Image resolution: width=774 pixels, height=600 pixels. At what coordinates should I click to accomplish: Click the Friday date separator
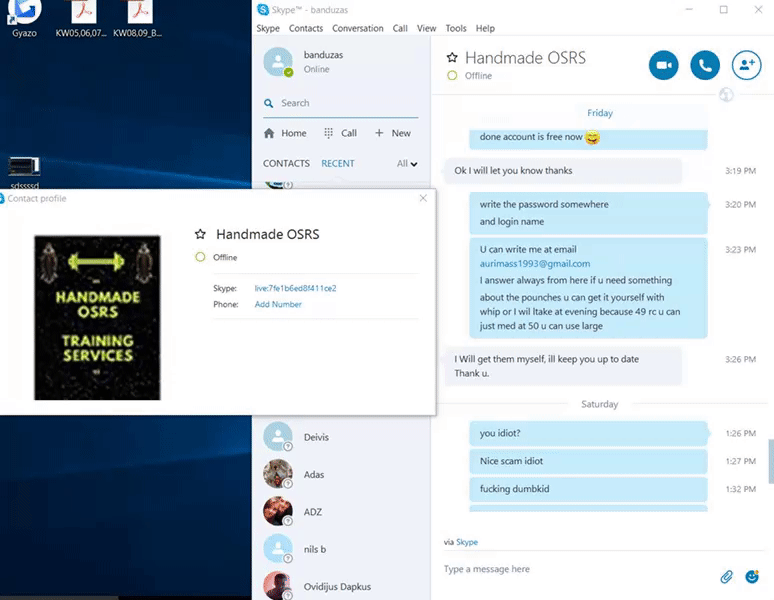[600, 113]
